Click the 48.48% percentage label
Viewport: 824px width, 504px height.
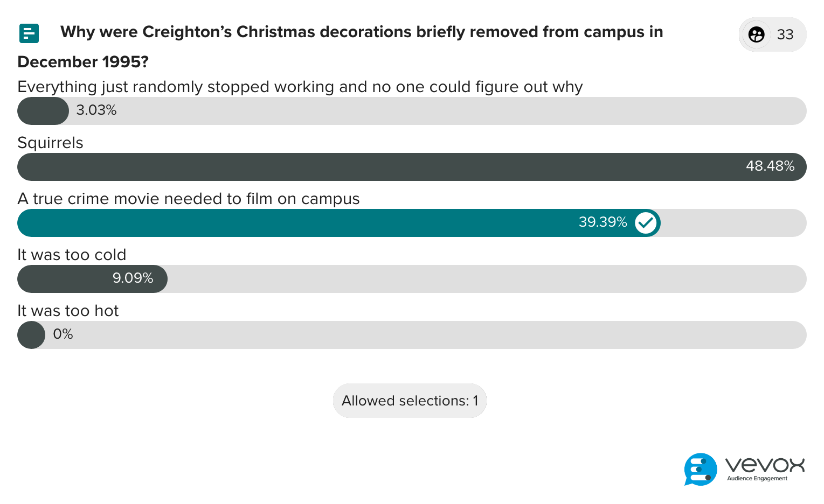[x=770, y=166]
